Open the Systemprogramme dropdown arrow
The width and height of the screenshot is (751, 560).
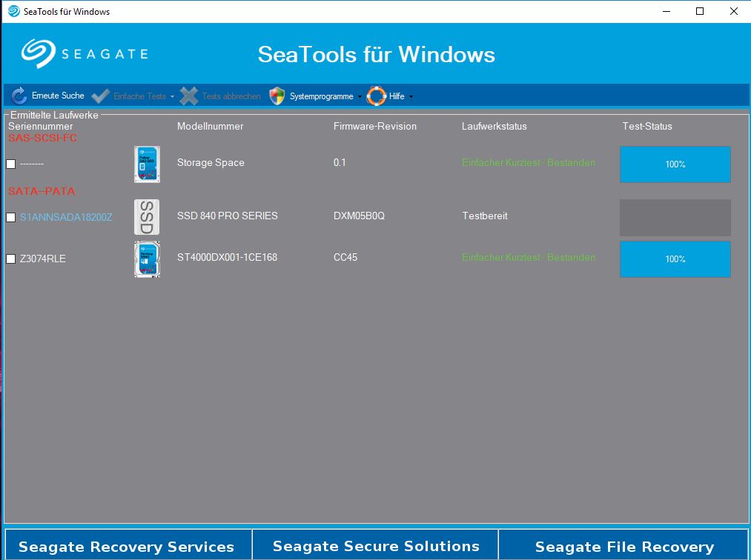(360, 97)
